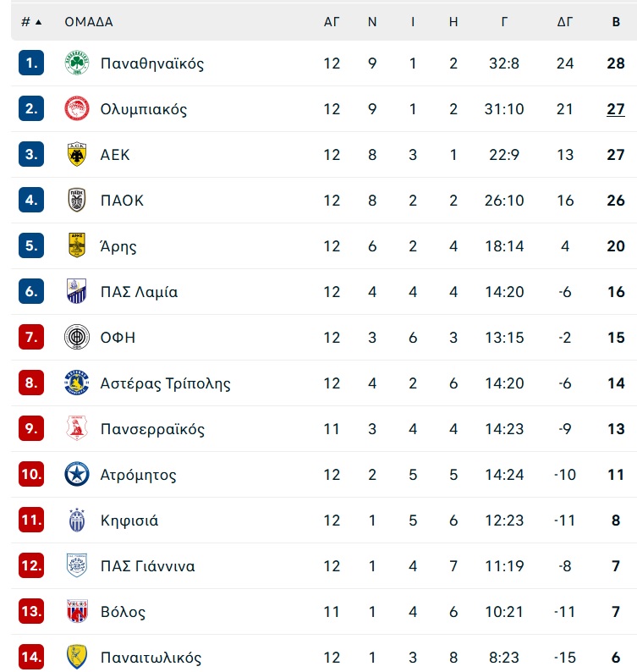This screenshot has width=637, height=672.
Task: Open the Πανσερραϊκός team name link
Action: [x=152, y=429]
